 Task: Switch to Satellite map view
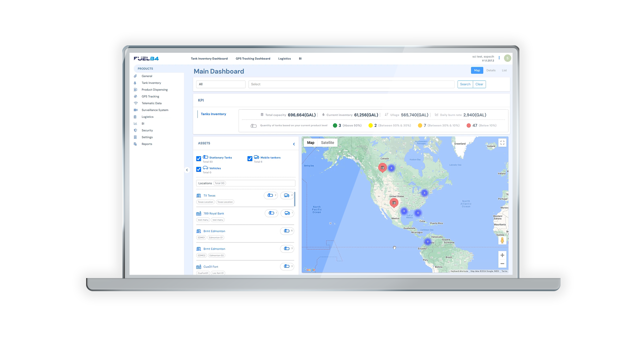(327, 142)
